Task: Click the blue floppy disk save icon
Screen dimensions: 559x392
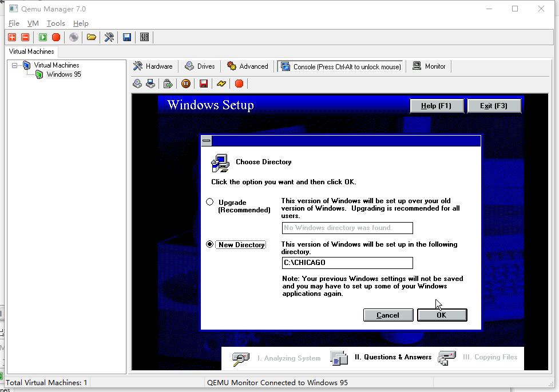Action: 127,37
